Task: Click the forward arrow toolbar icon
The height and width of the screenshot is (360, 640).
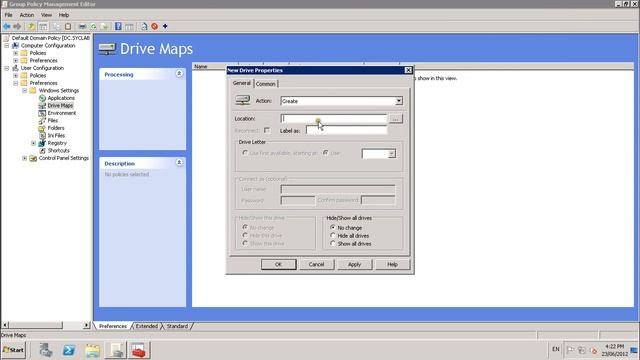Action: coord(17,27)
